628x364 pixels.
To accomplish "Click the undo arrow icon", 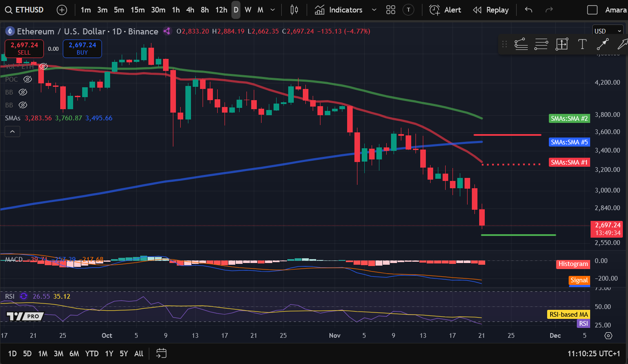I will coord(528,9).
